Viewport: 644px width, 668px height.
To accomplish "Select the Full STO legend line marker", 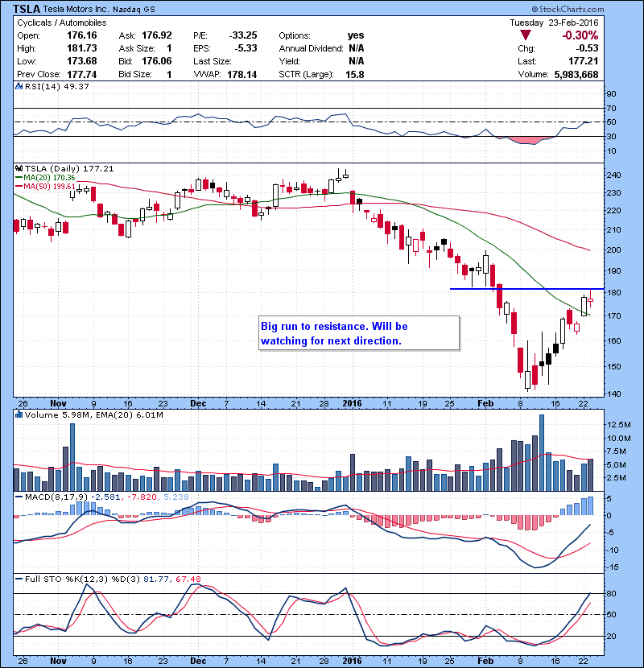I will [x=19, y=579].
